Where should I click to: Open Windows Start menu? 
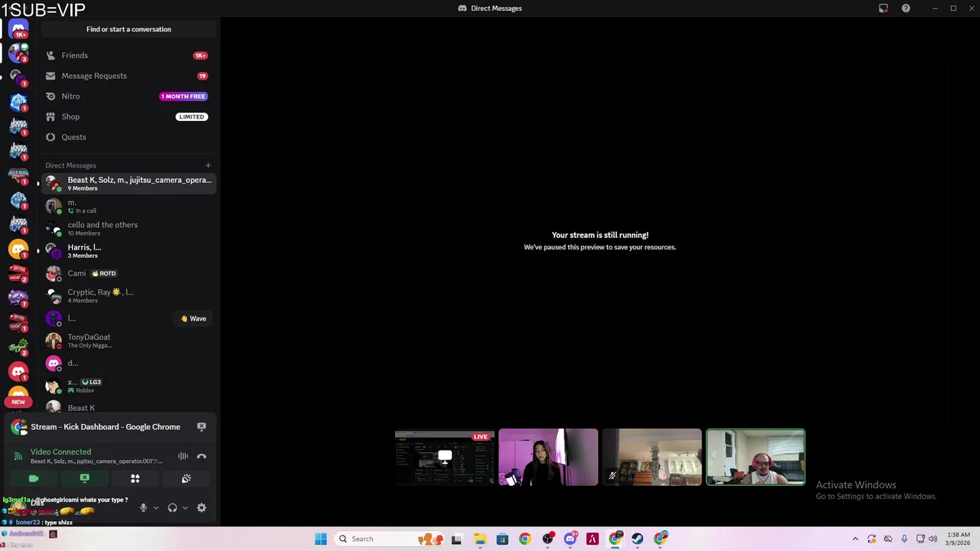click(321, 539)
